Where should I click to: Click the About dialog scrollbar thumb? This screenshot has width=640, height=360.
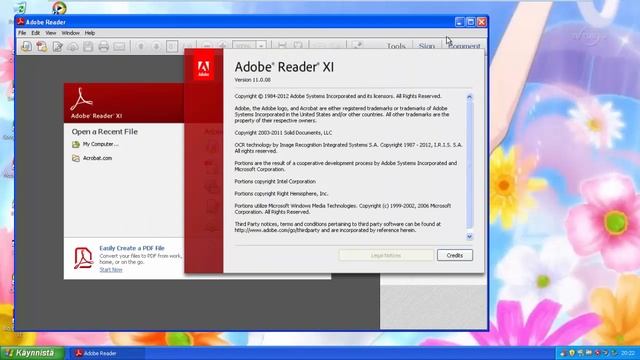[x=469, y=164]
